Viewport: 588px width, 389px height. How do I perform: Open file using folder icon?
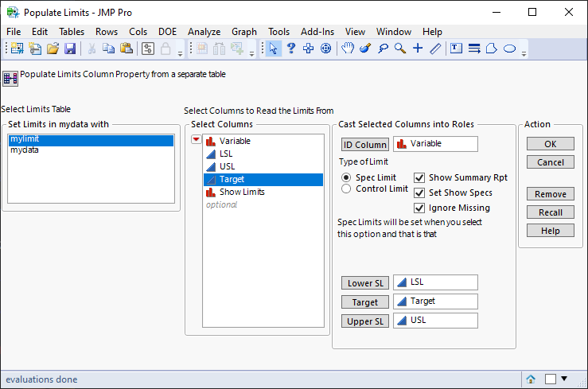53,49
